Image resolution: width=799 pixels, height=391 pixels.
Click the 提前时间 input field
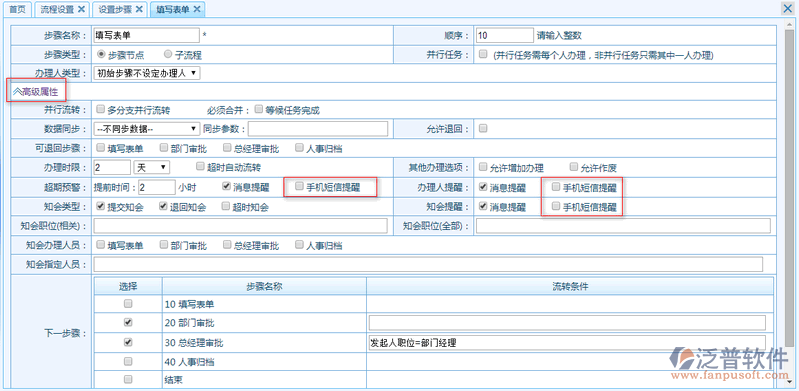[157, 187]
